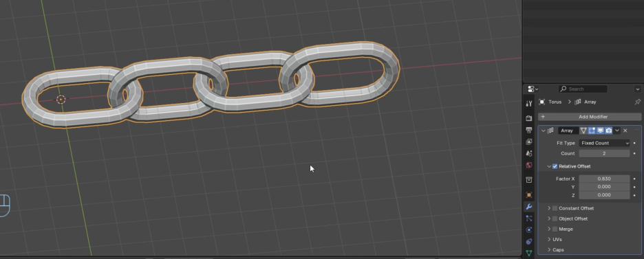
Task: Animate the Fit Type property dot
Action: click(x=634, y=143)
